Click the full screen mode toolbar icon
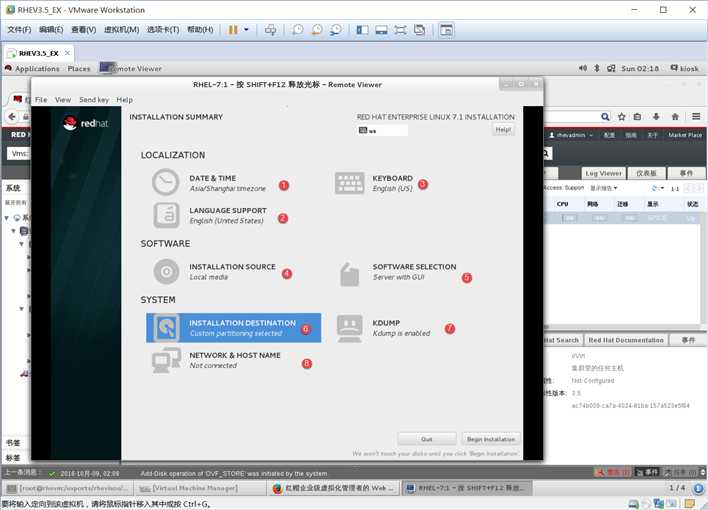Image resolution: width=708 pixels, height=510 pixels. click(x=401, y=30)
